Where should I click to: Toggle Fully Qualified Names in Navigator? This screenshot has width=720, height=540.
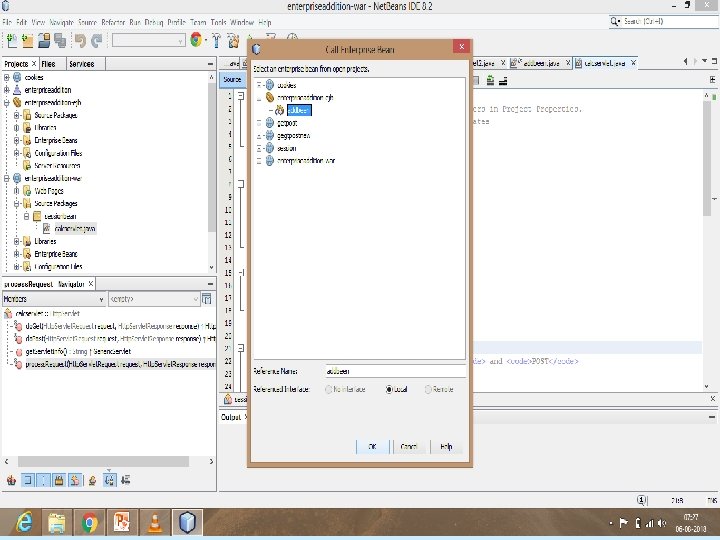[92, 480]
